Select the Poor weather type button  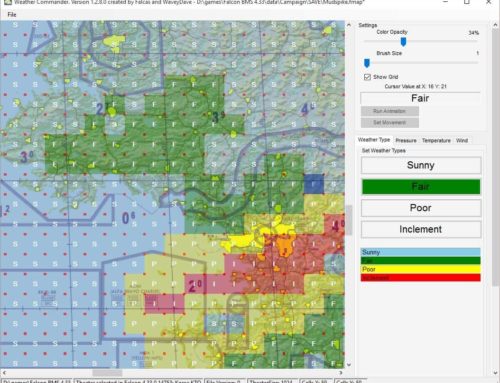421,208
